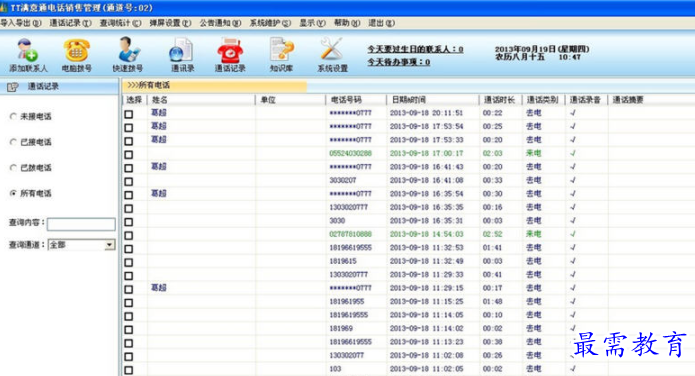Click the app icon in the title bar
This screenshot has width=695, height=376.
coord(4,8)
